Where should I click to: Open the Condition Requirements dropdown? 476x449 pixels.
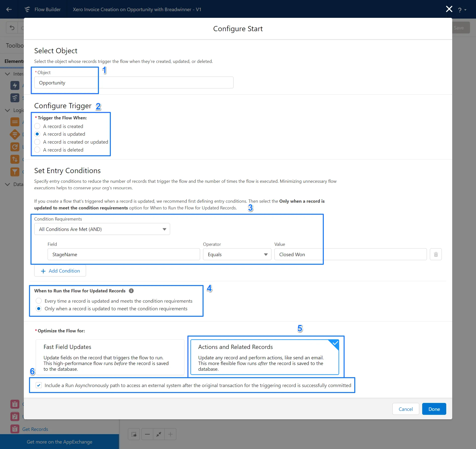102,229
